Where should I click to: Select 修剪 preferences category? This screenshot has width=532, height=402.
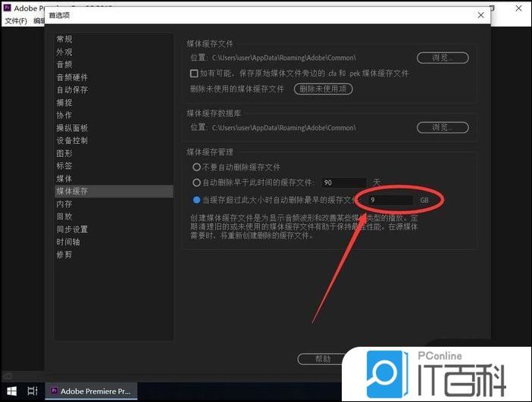pyautogui.click(x=64, y=254)
